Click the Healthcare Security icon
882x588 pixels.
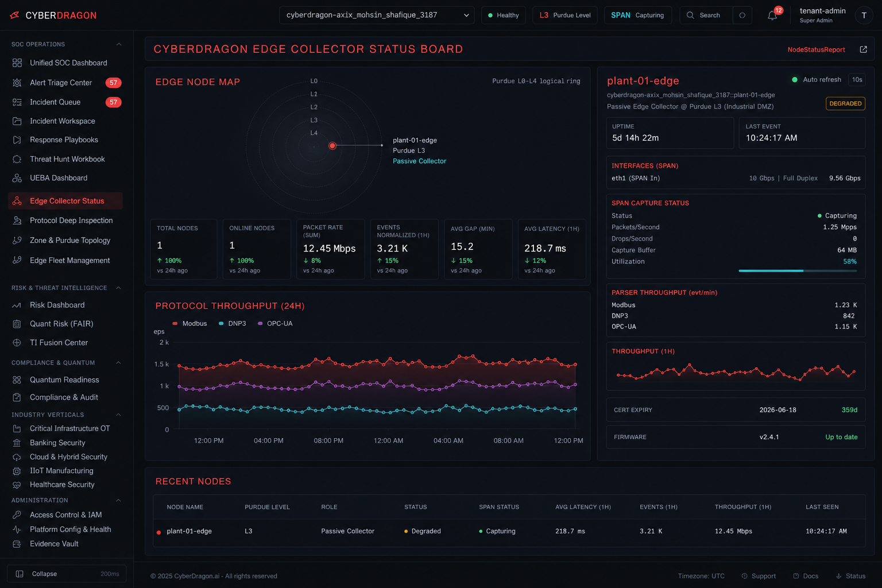(x=17, y=485)
